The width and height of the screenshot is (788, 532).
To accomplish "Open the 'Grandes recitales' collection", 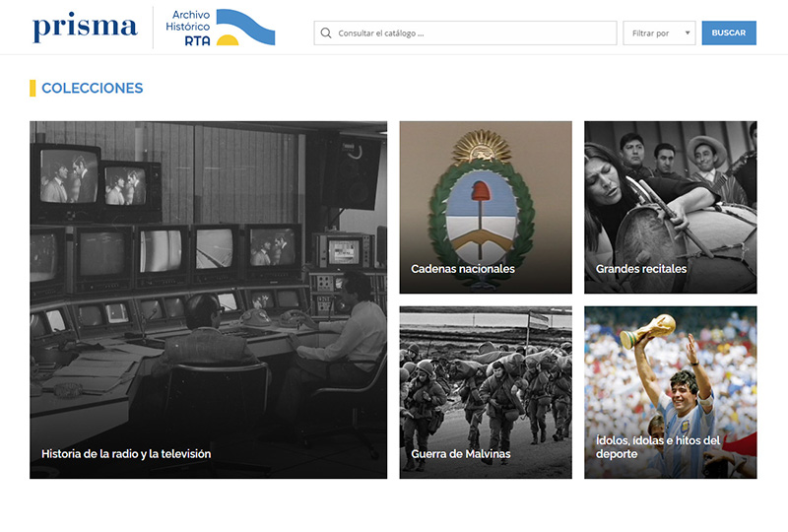I will pos(671,207).
